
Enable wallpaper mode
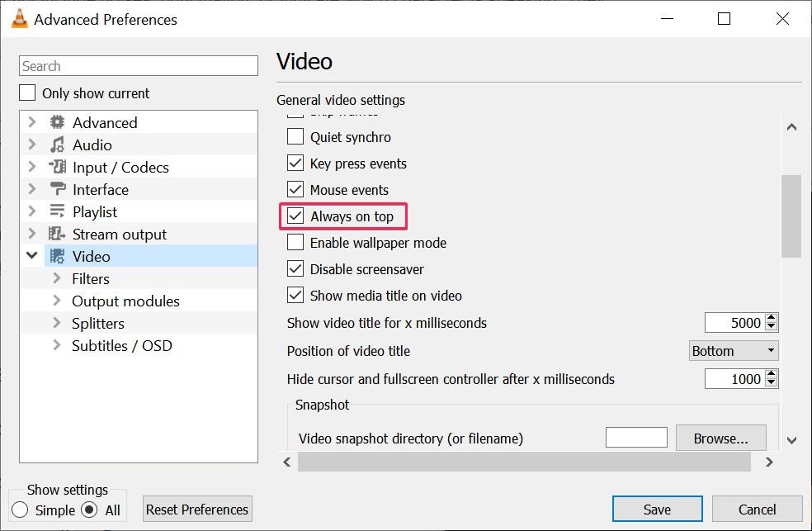coord(296,243)
